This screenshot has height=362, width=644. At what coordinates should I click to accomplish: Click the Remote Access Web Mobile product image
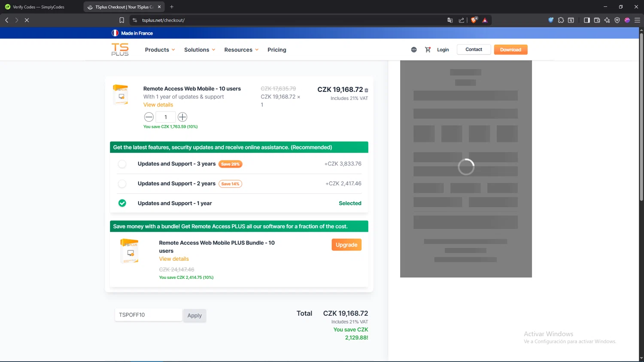121,94
